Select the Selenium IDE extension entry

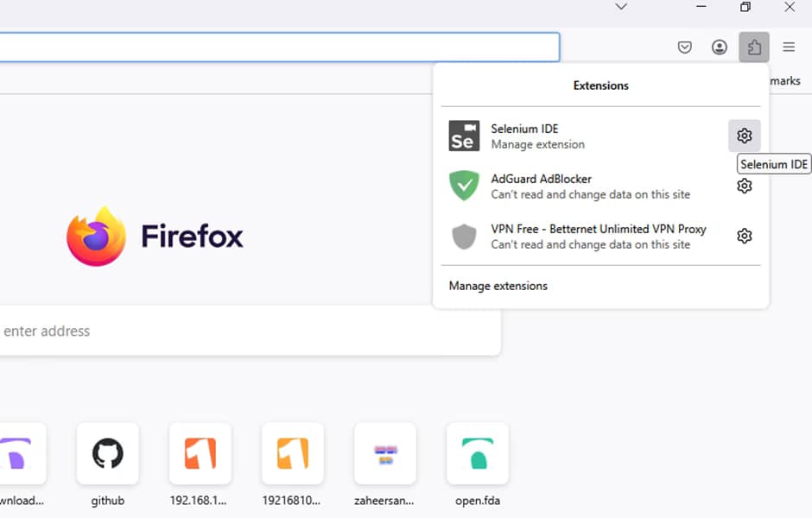point(585,136)
